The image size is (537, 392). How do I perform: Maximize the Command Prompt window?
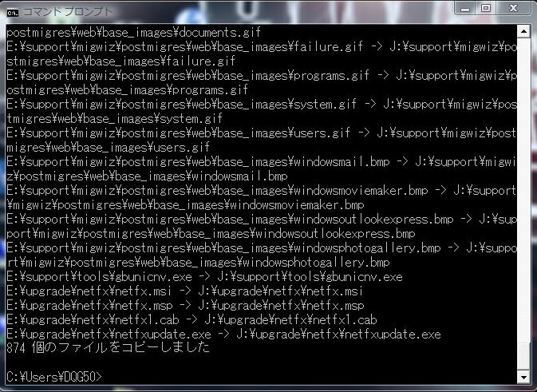pos(485,9)
